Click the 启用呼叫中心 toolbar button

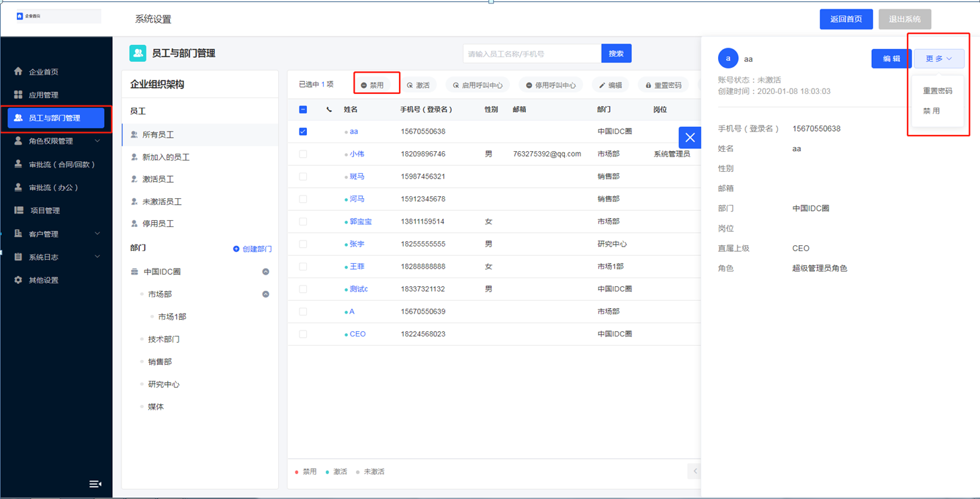[x=478, y=85]
